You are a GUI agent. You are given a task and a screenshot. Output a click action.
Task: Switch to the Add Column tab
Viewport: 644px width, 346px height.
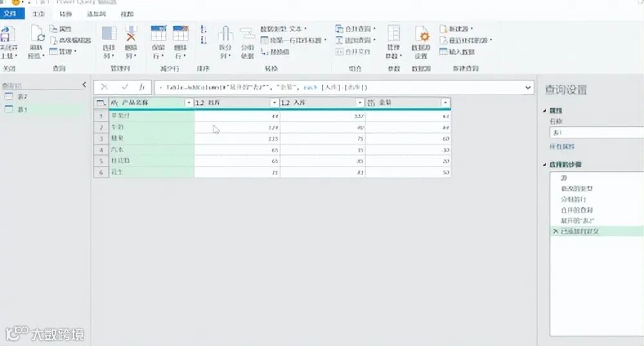(96, 14)
